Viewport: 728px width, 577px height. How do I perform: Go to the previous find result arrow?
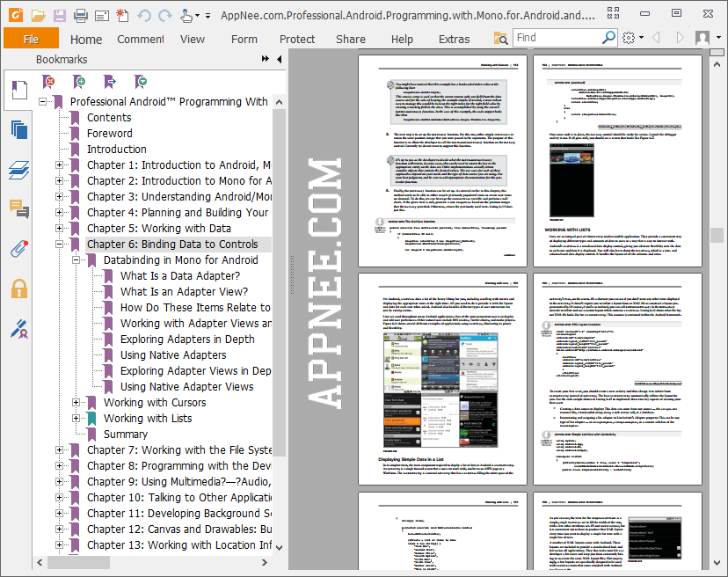click(656, 38)
